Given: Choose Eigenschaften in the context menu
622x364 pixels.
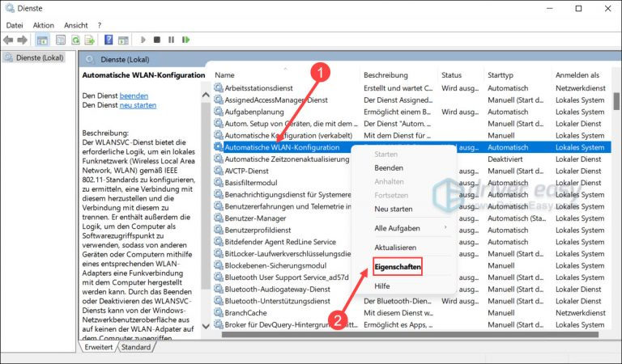Looking at the screenshot, I should pyautogui.click(x=397, y=266).
